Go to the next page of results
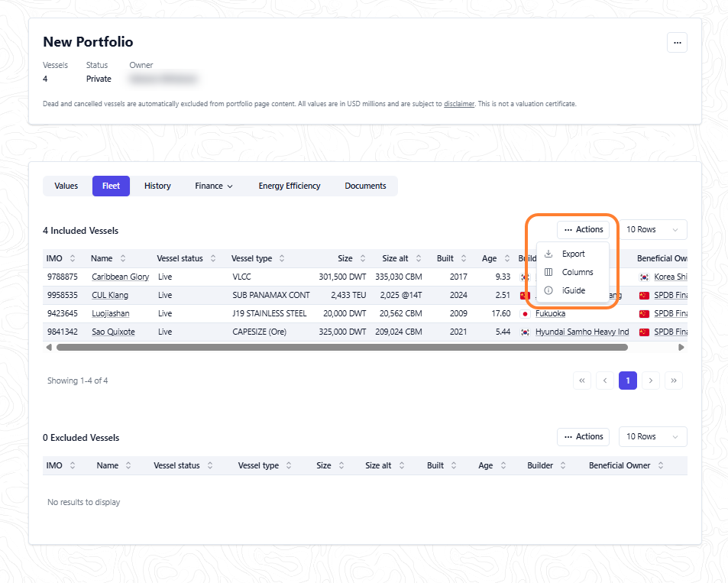Viewport: 728px width, 583px height. point(651,381)
